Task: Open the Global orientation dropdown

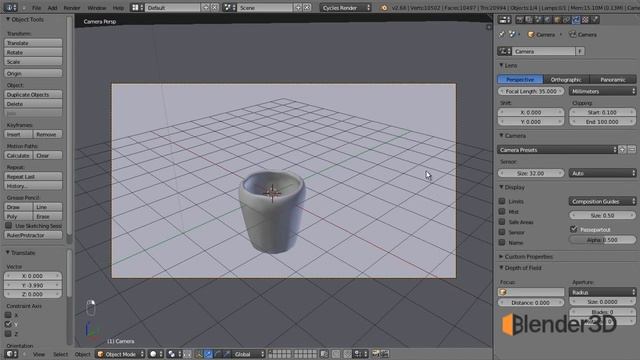Action: click(x=249, y=354)
